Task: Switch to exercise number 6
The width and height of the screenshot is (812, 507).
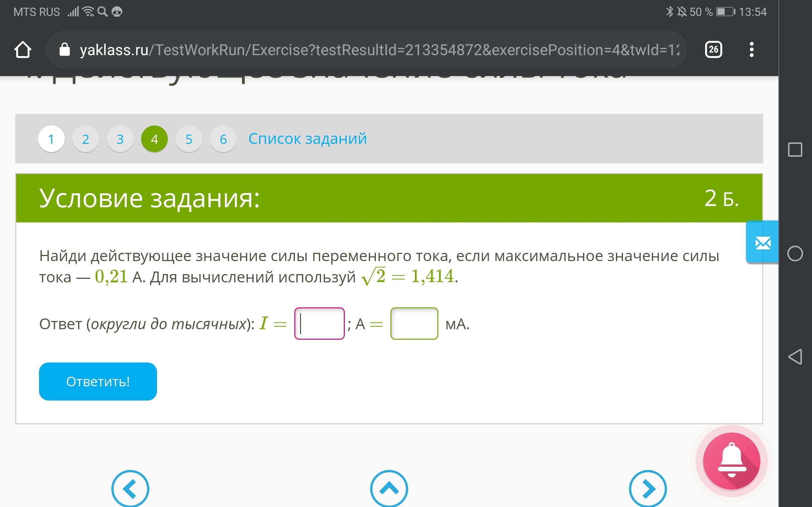Action: (223, 139)
